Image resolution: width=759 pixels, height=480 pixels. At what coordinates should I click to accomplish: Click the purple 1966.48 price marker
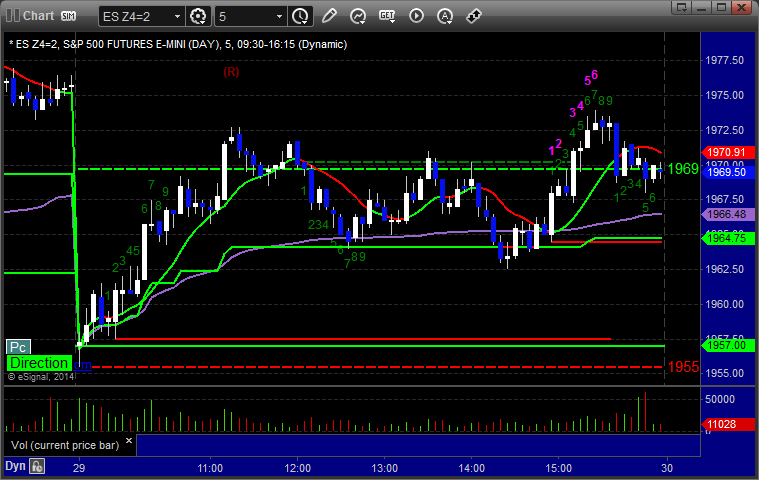point(728,214)
